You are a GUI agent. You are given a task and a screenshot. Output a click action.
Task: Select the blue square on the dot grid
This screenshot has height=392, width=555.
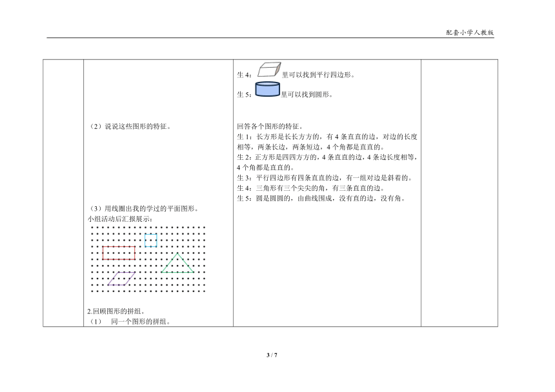click(151, 240)
